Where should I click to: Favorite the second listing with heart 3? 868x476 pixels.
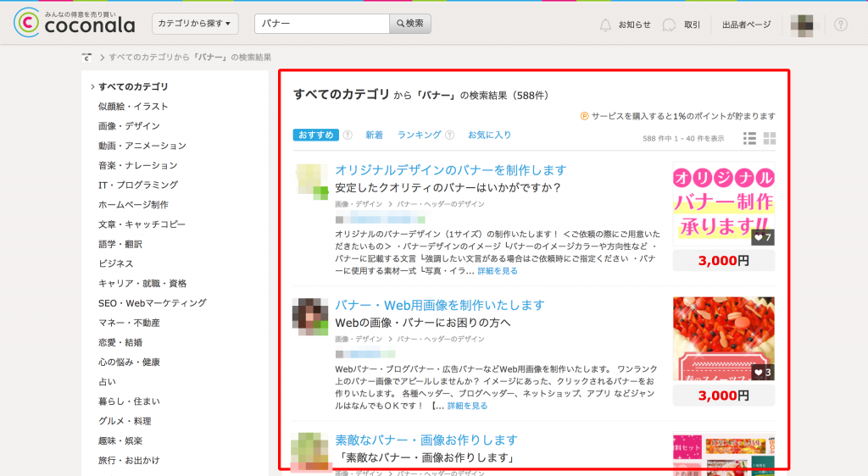(x=762, y=372)
